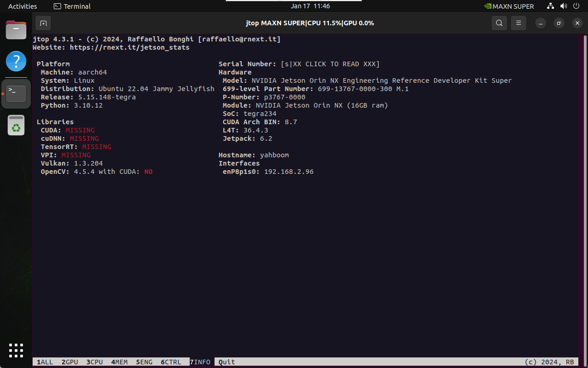Image resolution: width=588 pixels, height=368 pixels.
Task: Select the Terminal icon in dock
Action: (16, 93)
